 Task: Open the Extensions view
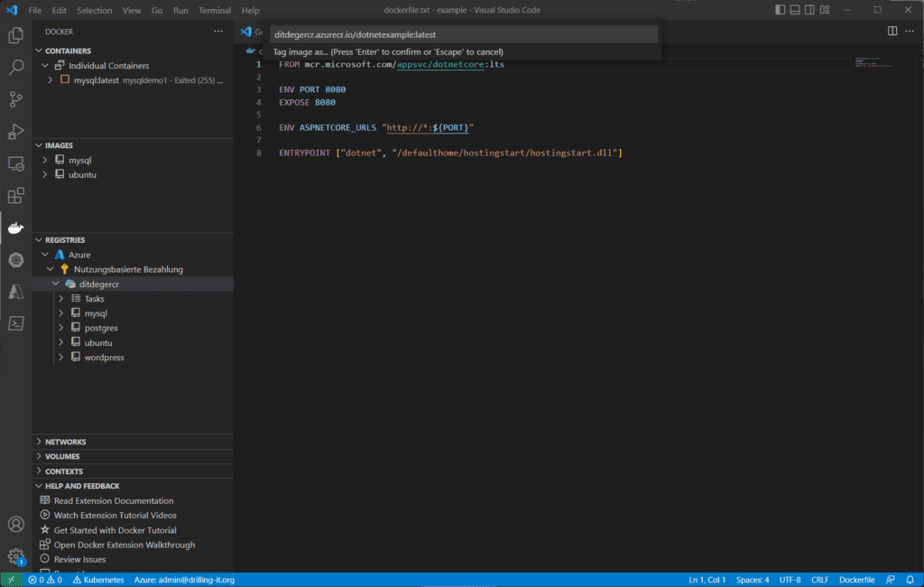pos(16,195)
